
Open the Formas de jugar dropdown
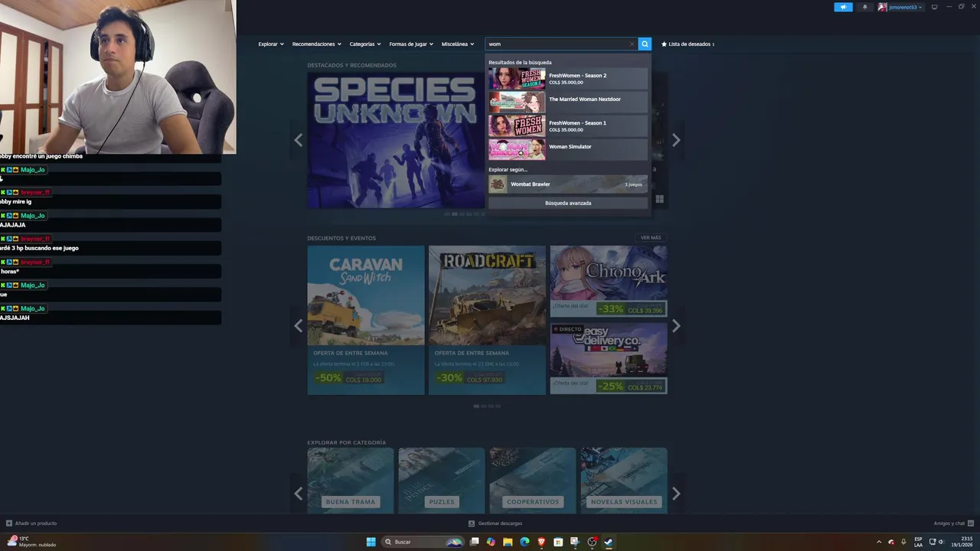pyautogui.click(x=411, y=44)
